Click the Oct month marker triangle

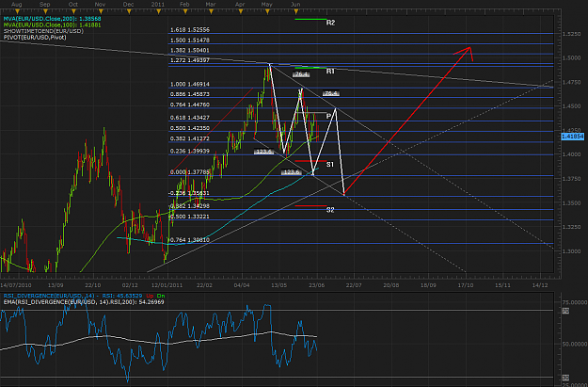pos(73,12)
